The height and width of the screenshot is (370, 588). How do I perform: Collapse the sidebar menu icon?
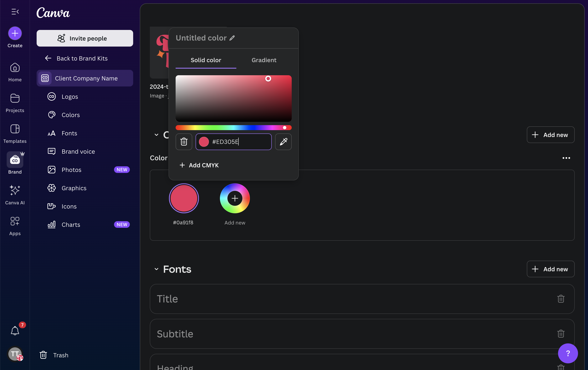click(15, 11)
